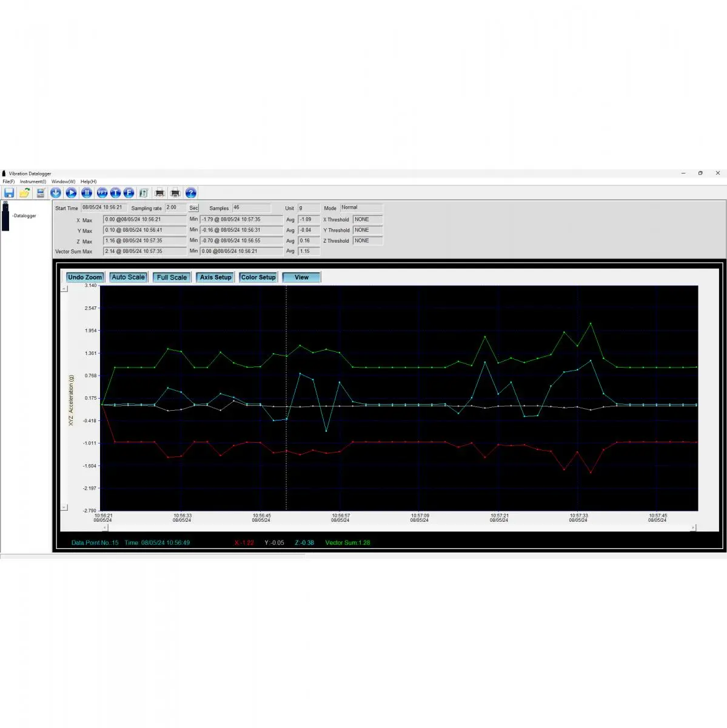Click the blue T toolbar icon

pyautogui.click(x=115, y=193)
